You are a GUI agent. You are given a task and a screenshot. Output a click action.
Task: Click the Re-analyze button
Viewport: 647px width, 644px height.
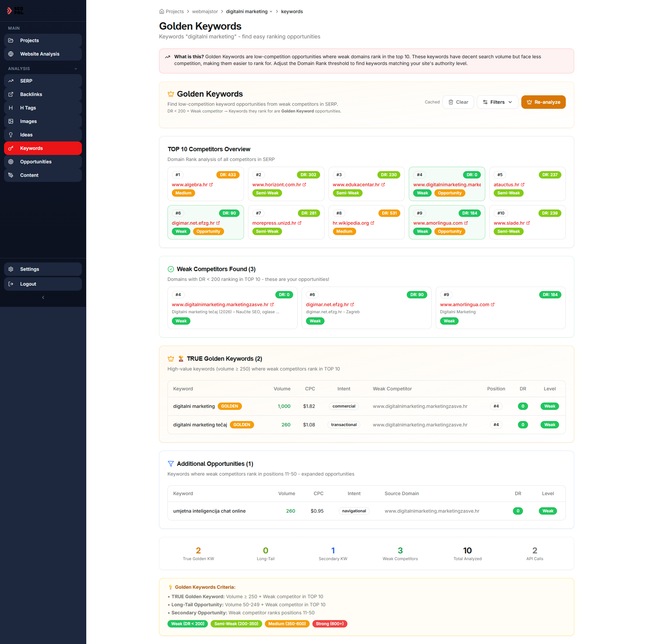(543, 102)
